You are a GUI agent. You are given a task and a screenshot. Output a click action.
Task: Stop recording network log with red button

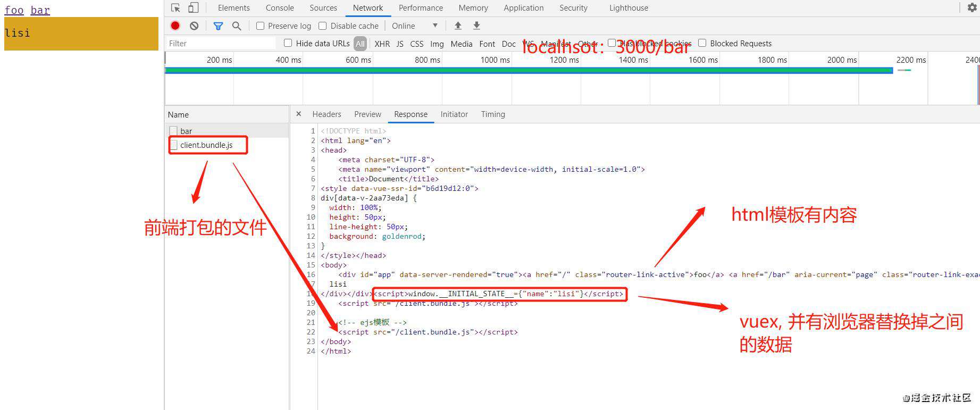tap(175, 26)
